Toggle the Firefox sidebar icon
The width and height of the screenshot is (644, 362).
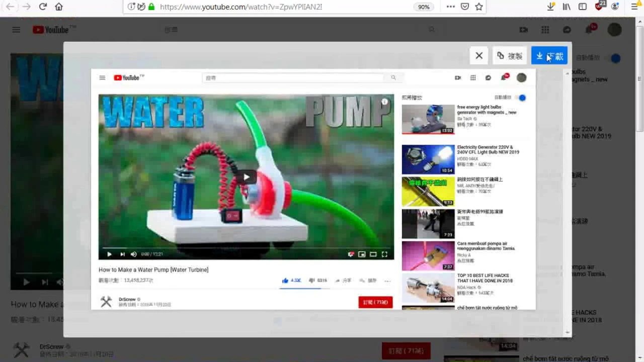point(583,7)
